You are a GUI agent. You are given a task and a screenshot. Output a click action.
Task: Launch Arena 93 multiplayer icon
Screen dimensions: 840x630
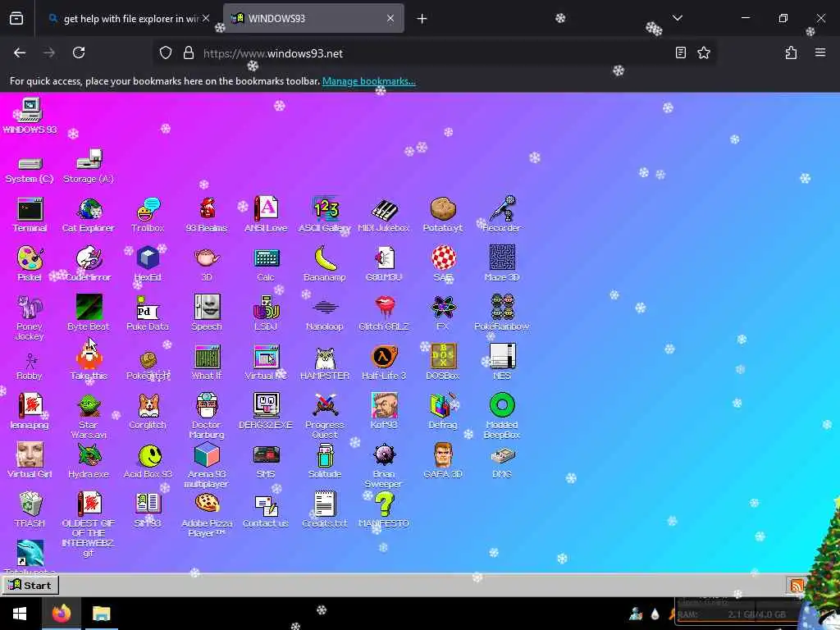click(x=207, y=466)
